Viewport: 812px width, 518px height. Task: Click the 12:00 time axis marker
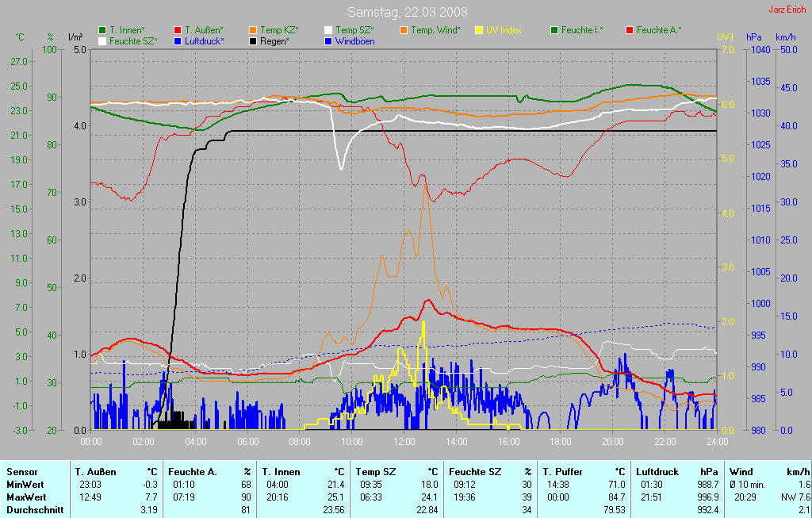click(x=404, y=441)
